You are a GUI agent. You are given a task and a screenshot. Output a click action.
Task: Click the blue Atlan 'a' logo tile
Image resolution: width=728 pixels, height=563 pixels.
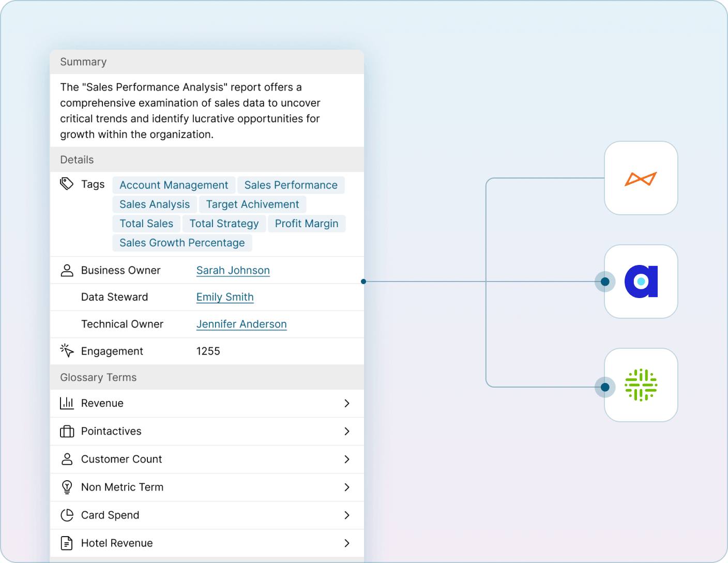(641, 281)
